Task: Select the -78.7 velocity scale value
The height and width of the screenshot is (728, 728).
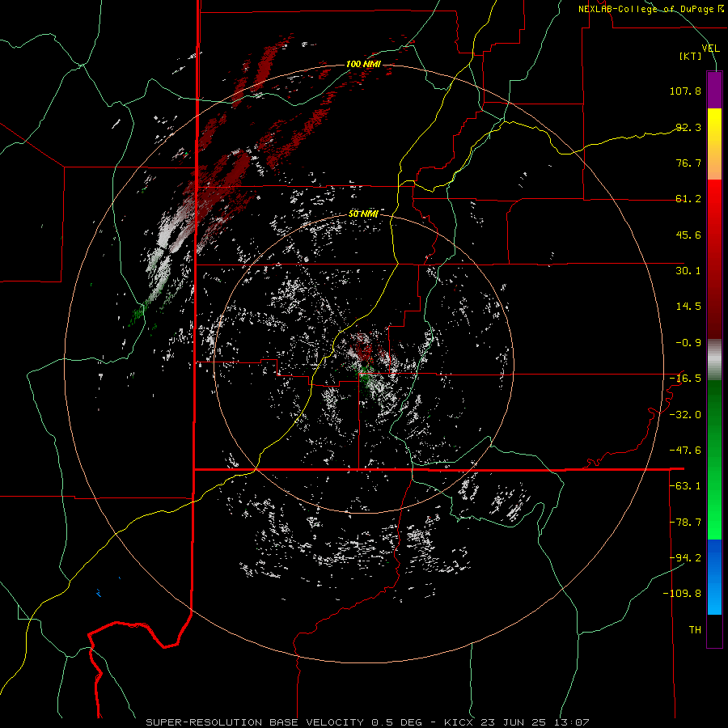Action: 685,523
